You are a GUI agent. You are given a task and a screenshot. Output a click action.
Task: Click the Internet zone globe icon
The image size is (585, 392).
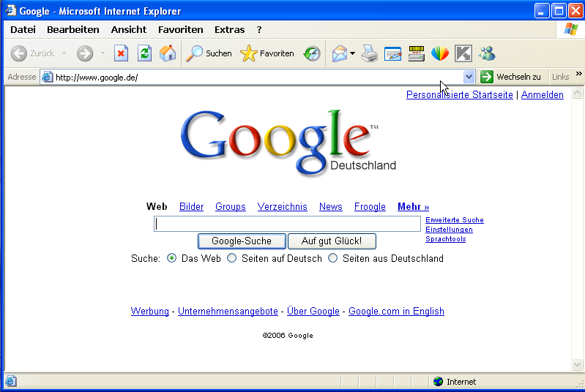(438, 382)
